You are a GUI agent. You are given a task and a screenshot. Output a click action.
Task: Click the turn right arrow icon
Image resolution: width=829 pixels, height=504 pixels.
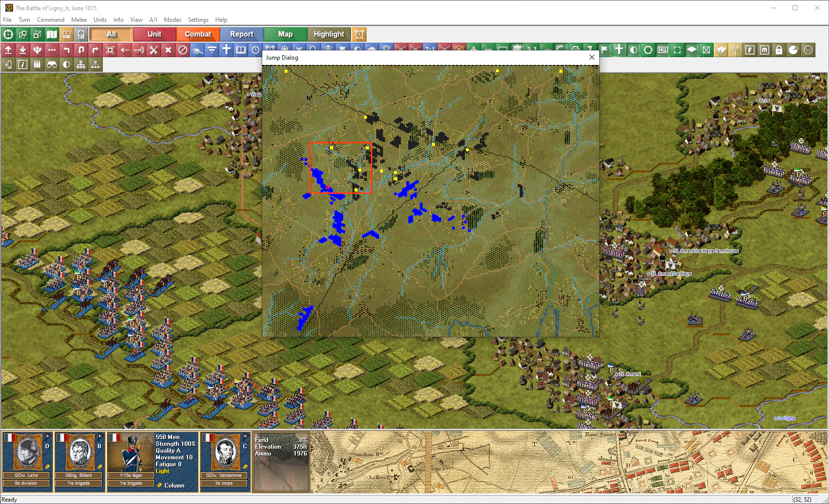96,50
